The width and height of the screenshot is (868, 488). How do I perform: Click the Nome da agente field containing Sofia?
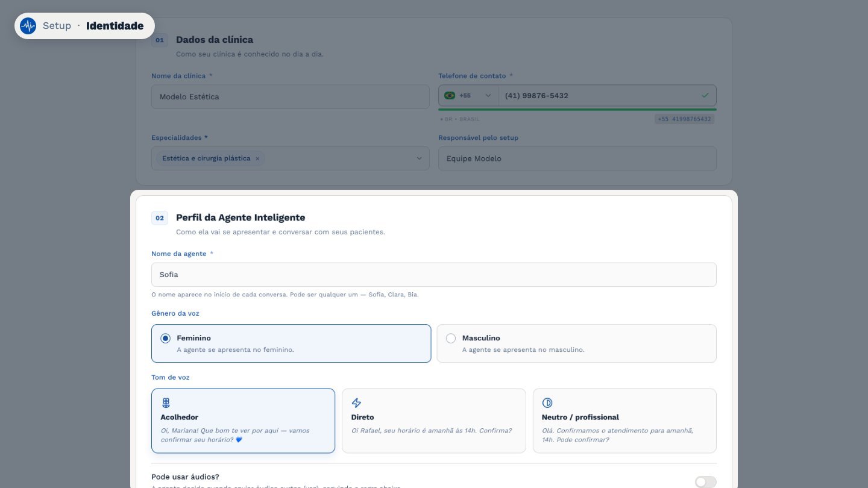(434, 275)
